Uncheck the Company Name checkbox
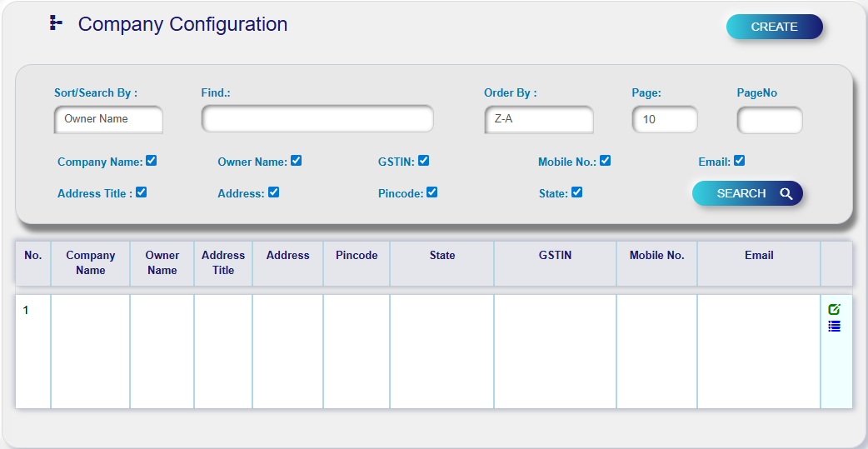 (152, 161)
